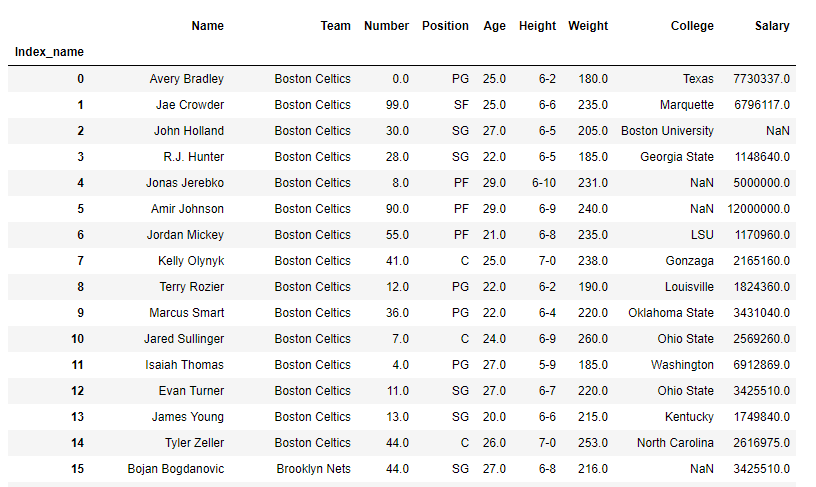
Task: Click the Kelly Olynyk name cell
Action: click(x=190, y=261)
